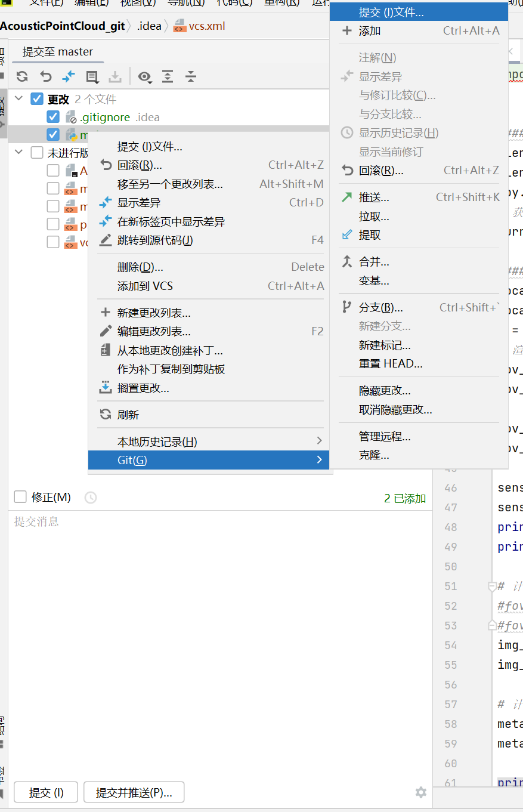Click the vcs.xml icon in breadcrumb bar
Viewport: 523px width, 812px height.
click(177, 26)
